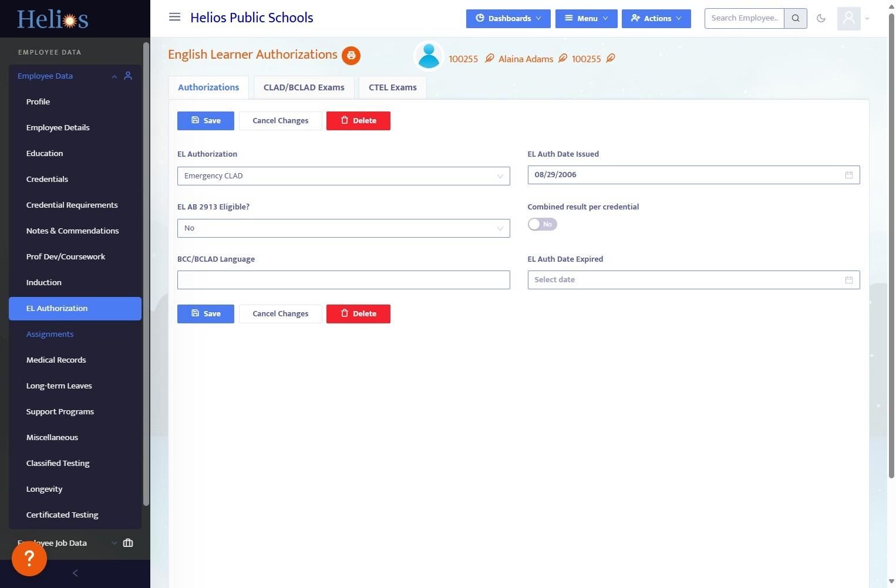This screenshot has height=588, width=896.
Task: Go to Credential Requirements
Action: click(75, 205)
